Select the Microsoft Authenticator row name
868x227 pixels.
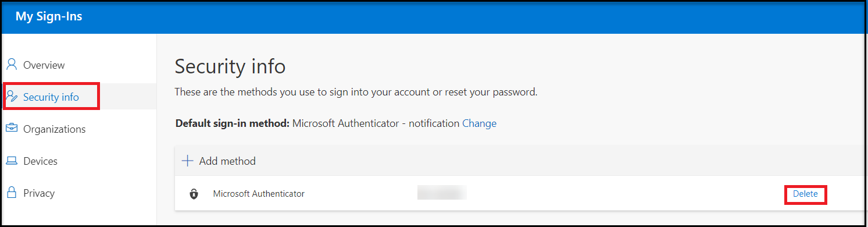pos(259,194)
